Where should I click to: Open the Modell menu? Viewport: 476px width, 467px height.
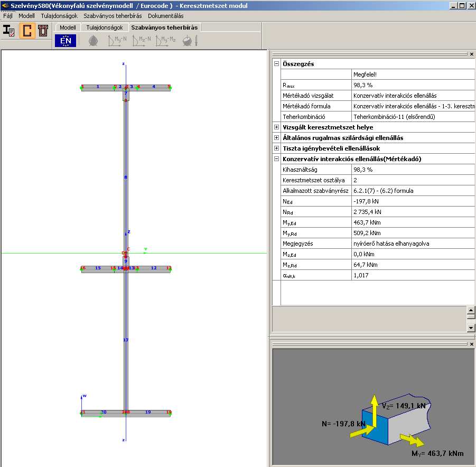click(26, 16)
